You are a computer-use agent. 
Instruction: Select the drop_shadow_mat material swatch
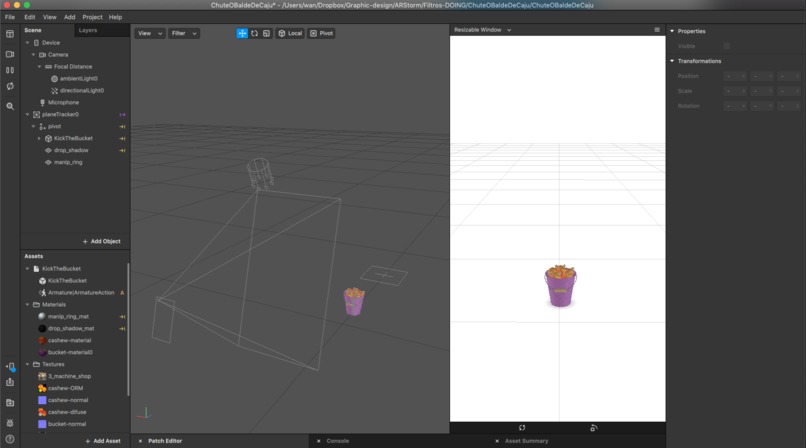coord(42,329)
